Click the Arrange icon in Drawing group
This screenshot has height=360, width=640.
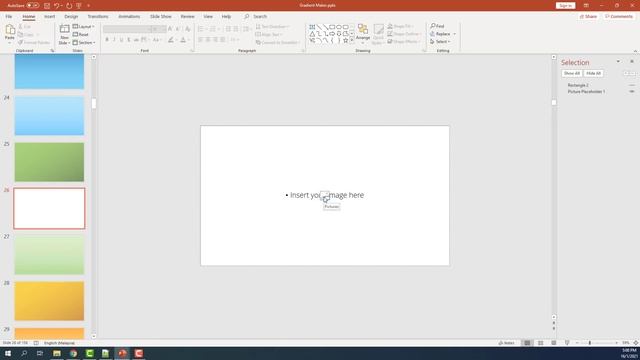tap(362, 29)
